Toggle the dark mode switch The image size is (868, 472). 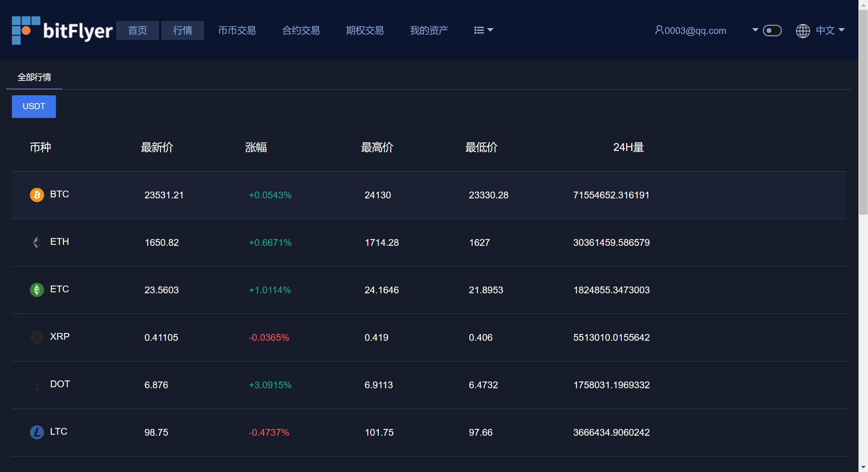772,31
